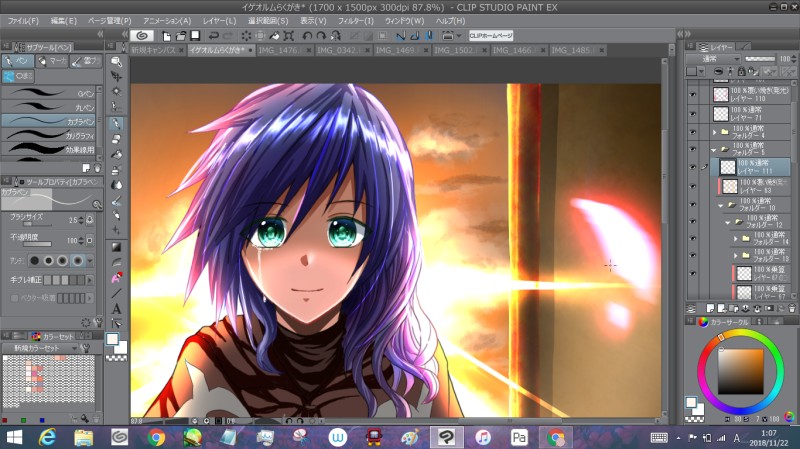Select the straight line Figure tool
Image resolution: width=800 pixels, height=449 pixels.
coord(116,293)
